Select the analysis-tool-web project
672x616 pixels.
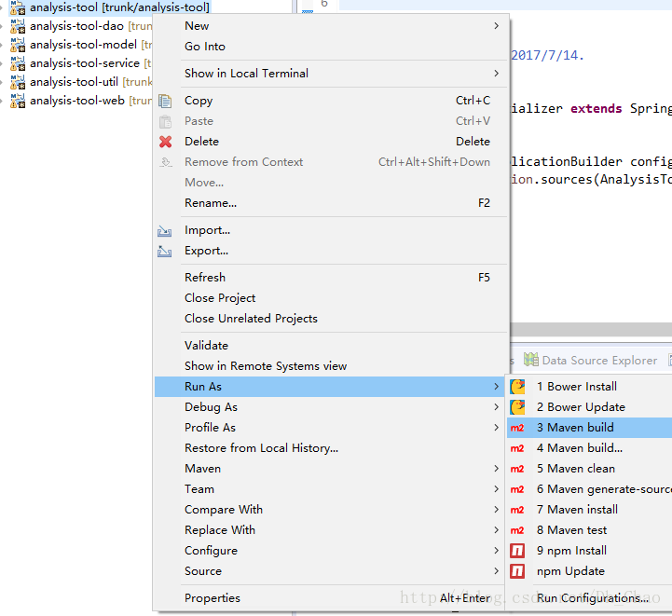(76, 101)
